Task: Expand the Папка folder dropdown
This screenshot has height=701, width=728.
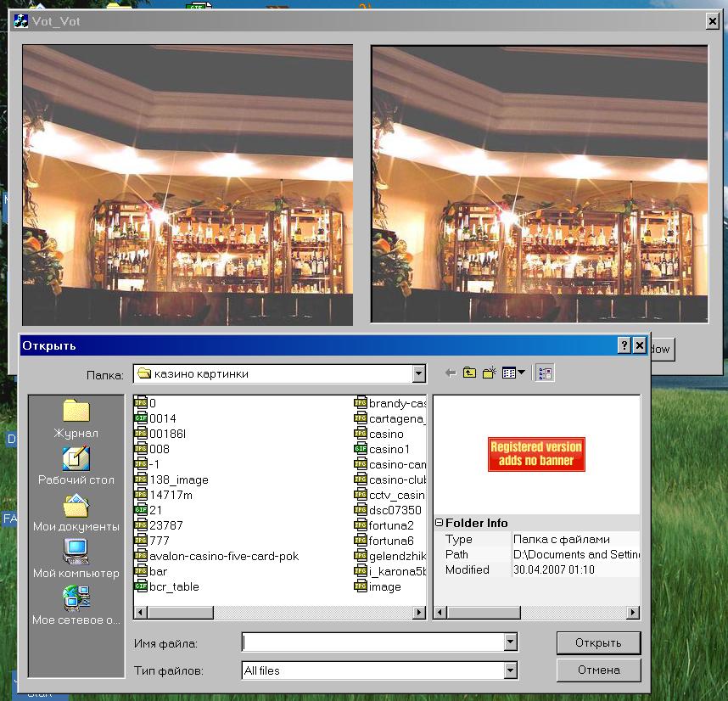Action: [x=418, y=373]
